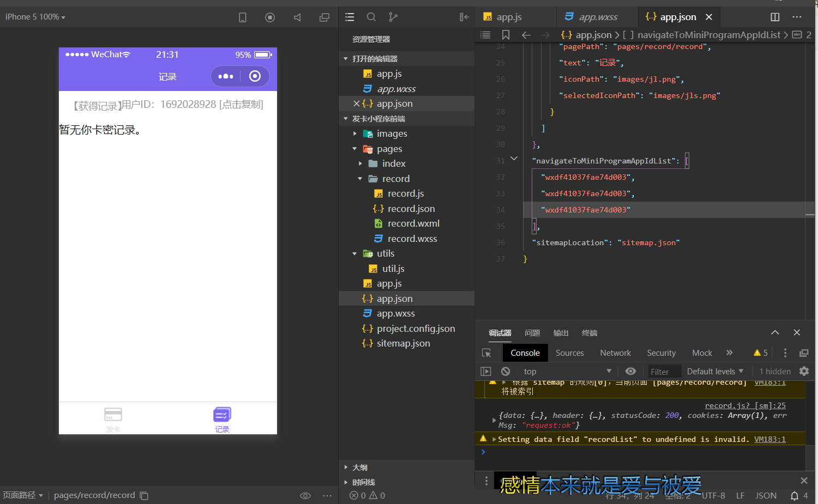The height and width of the screenshot is (504, 818).
Task: Navigate forward with the right arrow
Action: point(545,35)
